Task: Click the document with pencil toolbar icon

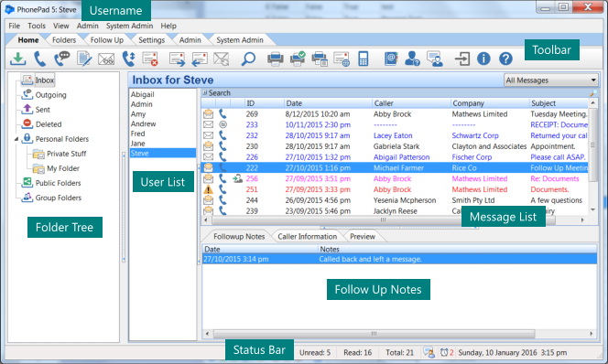Action: (x=84, y=59)
